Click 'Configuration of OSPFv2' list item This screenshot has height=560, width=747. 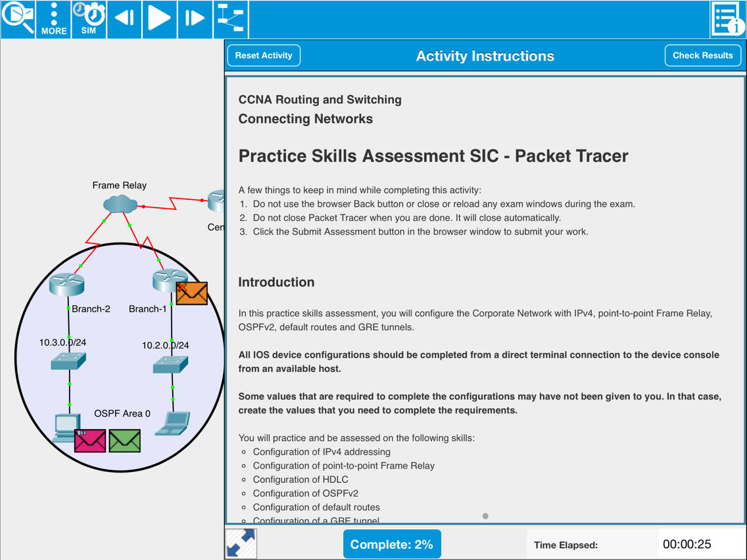(x=305, y=494)
